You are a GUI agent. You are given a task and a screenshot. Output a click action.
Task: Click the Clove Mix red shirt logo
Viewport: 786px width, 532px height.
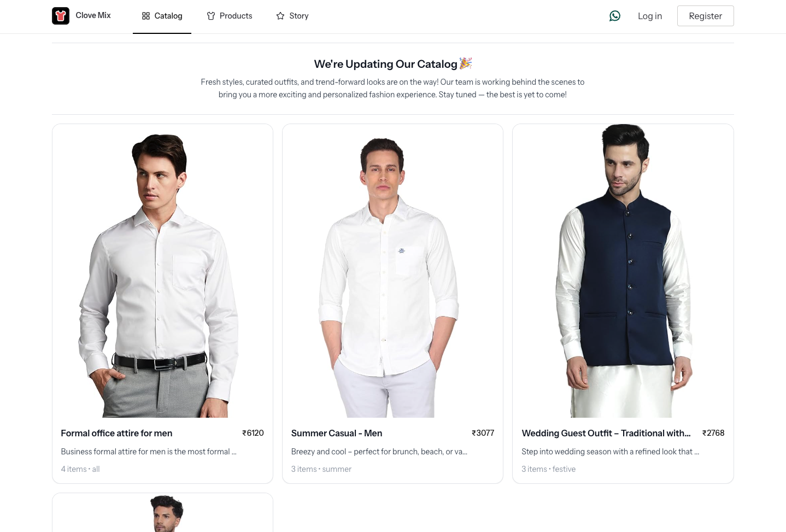tap(61, 16)
